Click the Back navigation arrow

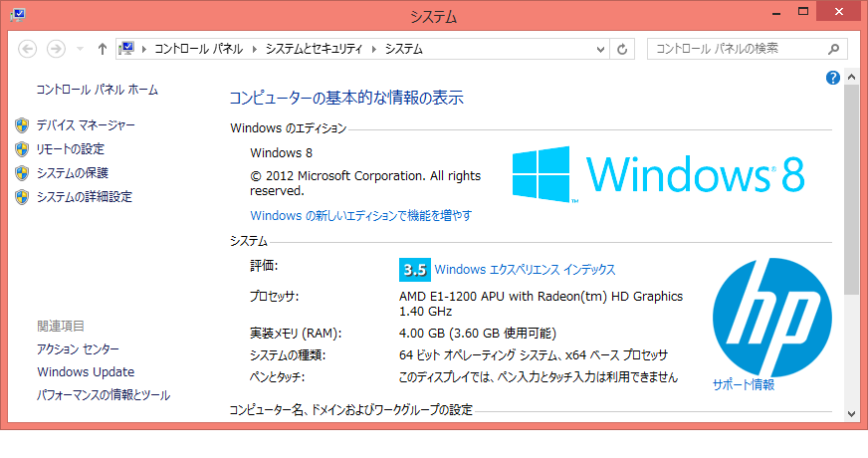pos(27,49)
